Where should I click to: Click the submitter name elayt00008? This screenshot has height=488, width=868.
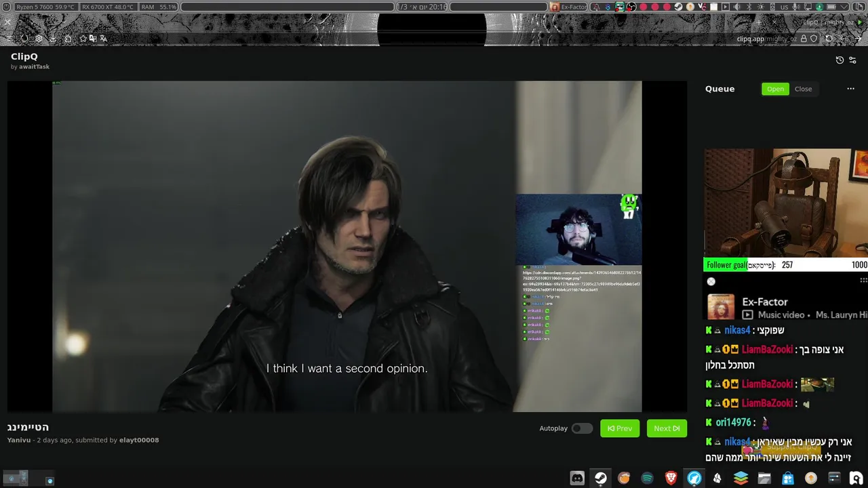pos(140,440)
